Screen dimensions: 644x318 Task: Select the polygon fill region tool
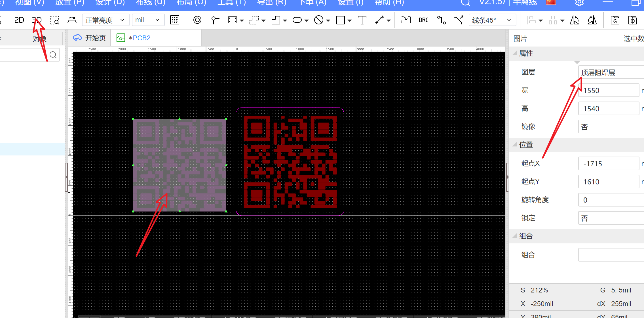pos(276,20)
